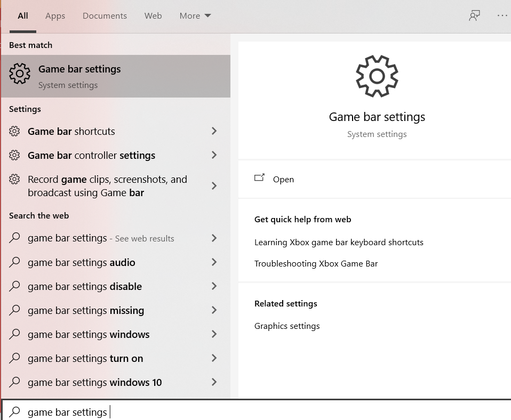Viewport: 511px width, 420px height.
Task: Click the Open launch icon in preview pane
Action: click(x=259, y=178)
